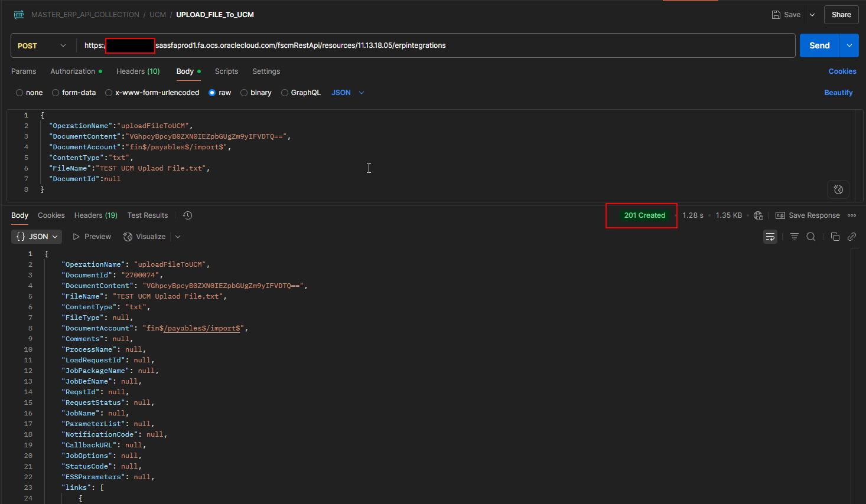Switch to the Headers (10) request tab
866x504 pixels.
(138, 71)
